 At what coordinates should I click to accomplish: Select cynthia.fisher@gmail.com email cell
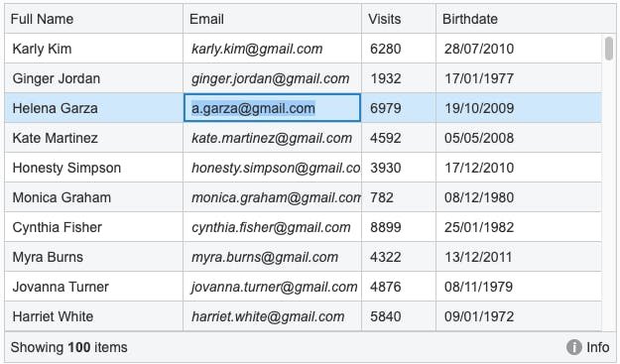273,227
